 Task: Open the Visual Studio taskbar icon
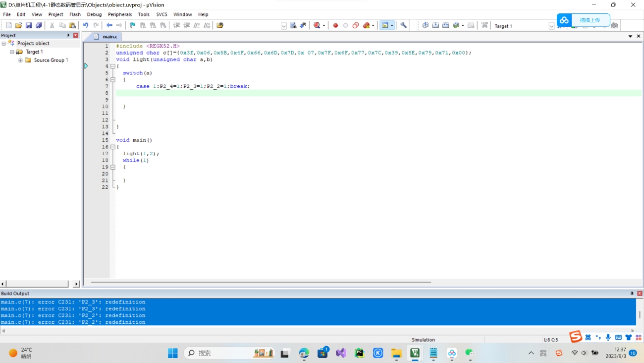341,353
